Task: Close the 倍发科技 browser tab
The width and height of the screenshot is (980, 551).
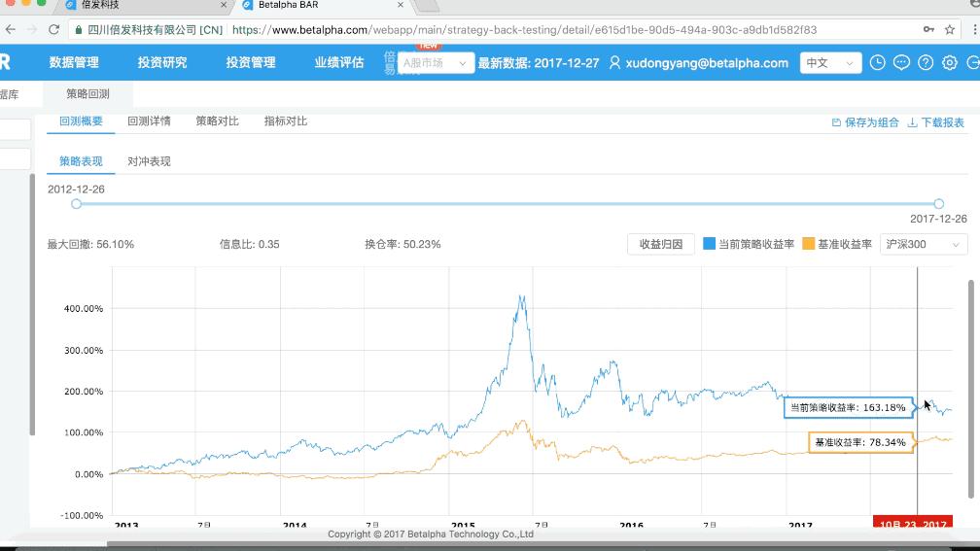Action: pos(224,5)
